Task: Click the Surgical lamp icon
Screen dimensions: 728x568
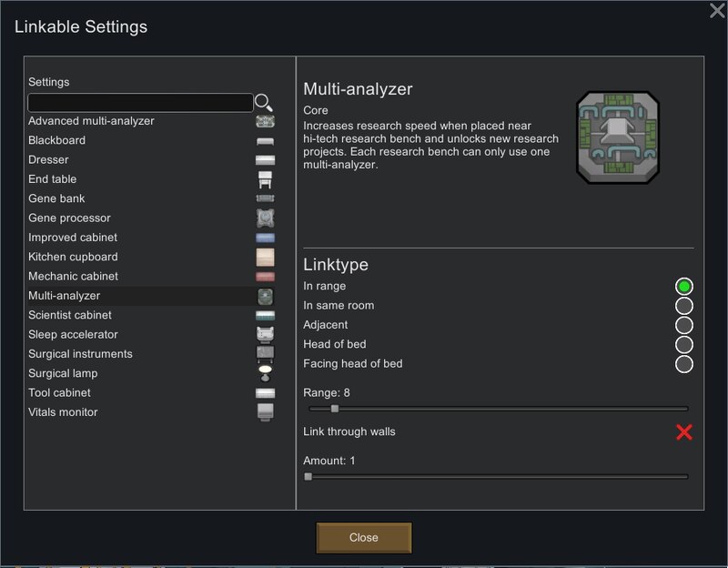Action: 265,373
